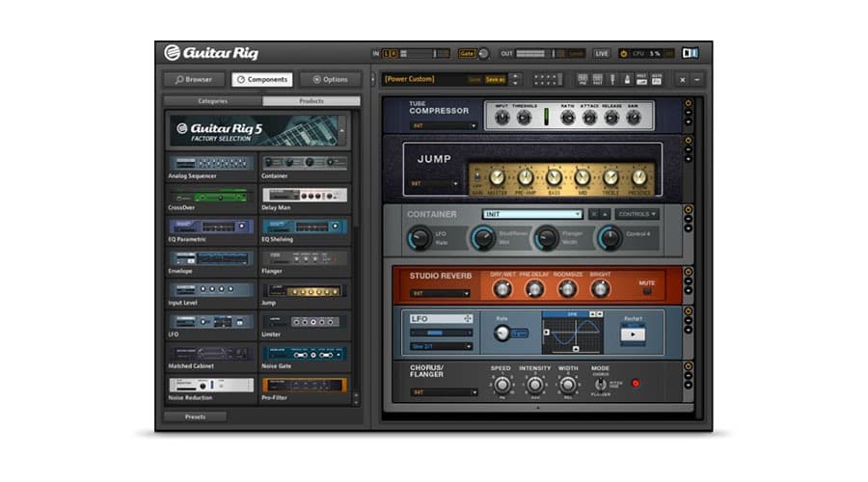The height and width of the screenshot is (482, 868).
Task: Expand the Container CONTROLS menu
Action: (637, 214)
